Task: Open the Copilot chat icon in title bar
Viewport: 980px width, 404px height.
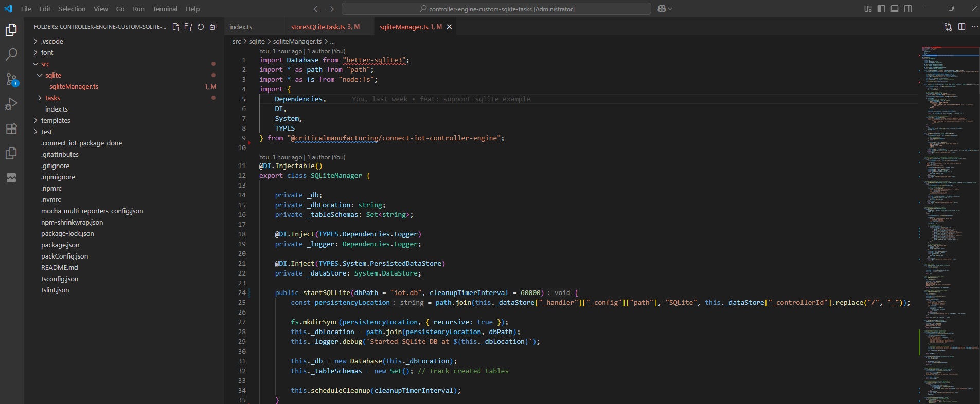Action: click(x=665, y=9)
